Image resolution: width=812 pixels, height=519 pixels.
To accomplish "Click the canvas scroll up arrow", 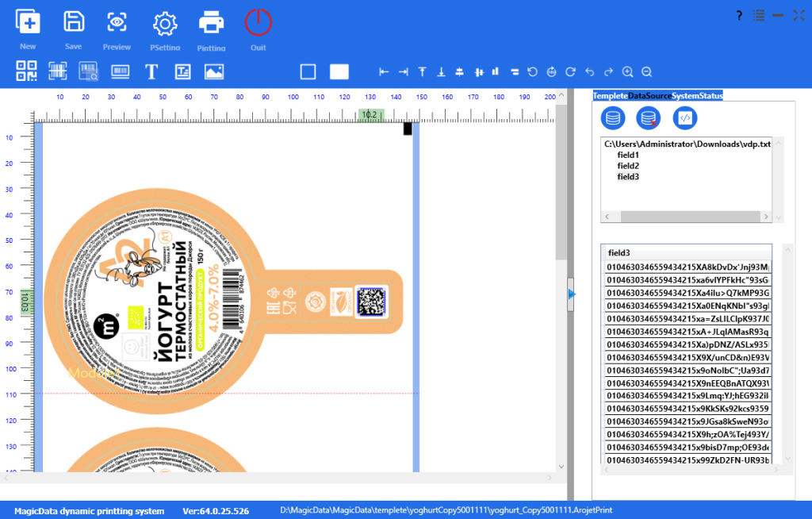I will [x=561, y=95].
